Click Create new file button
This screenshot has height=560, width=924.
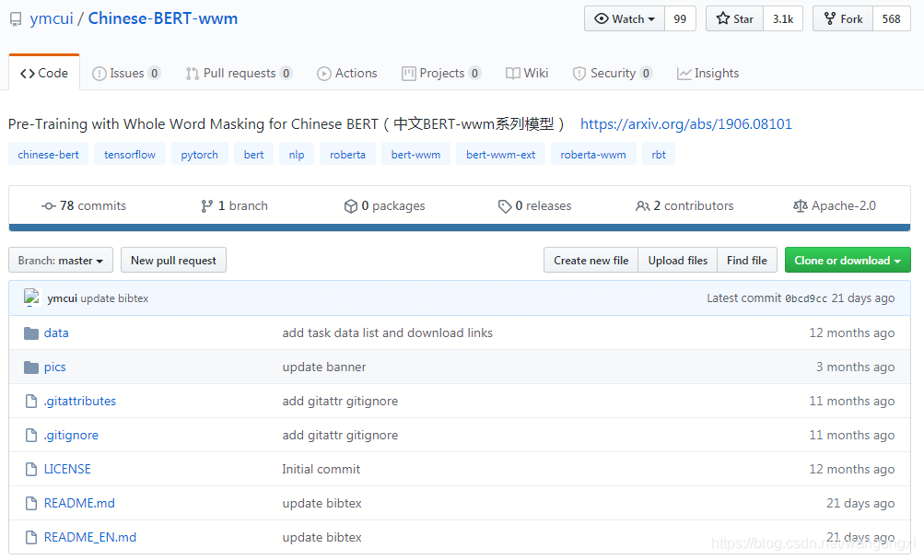[591, 260]
